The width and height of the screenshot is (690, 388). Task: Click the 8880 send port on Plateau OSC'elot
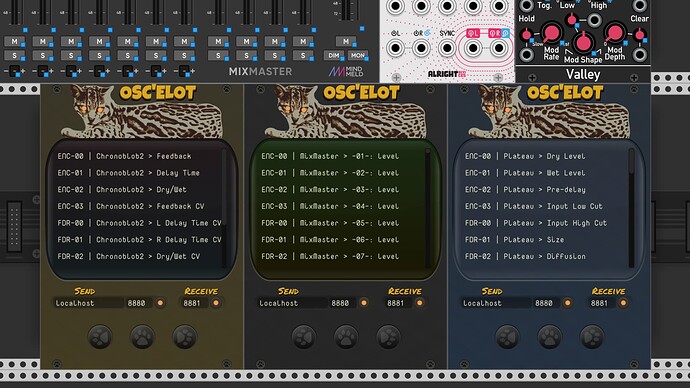click(546, 303)
